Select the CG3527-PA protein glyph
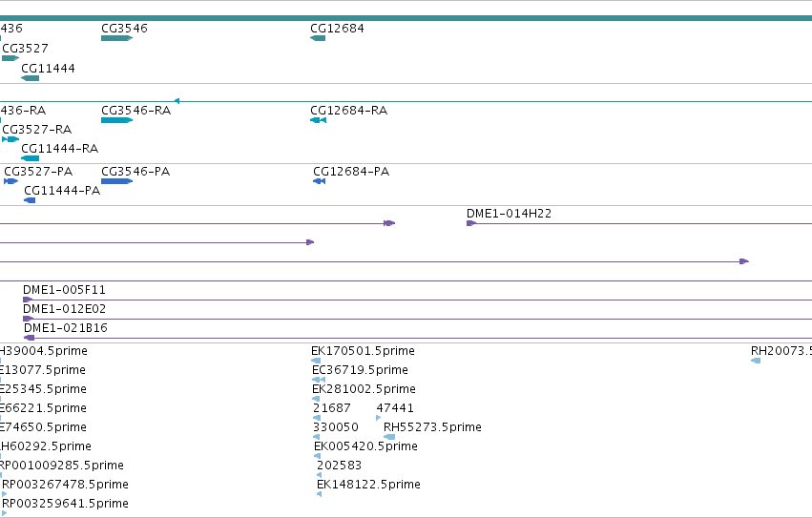Image resolution: width=812 pixels, height=518 pixels. (10, 181)
